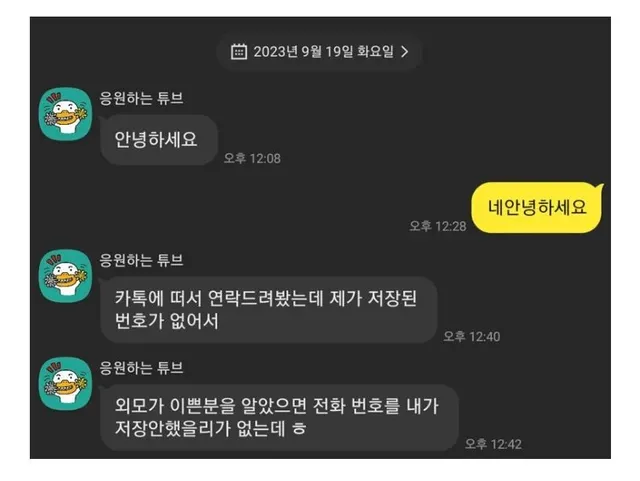
Task: Open first 응원하는 튜브 profile avatar
Action: [65, 114]
